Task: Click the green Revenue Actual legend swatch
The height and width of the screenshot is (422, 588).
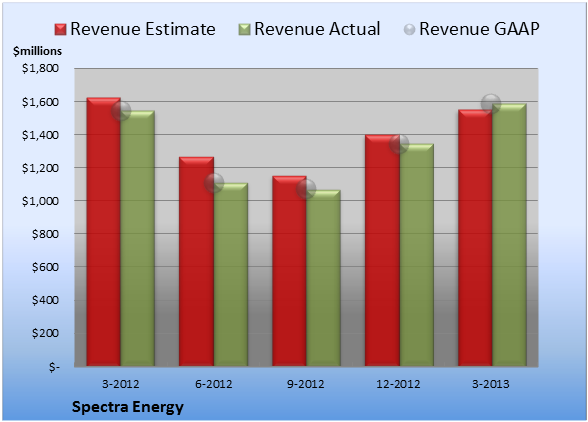Action: (x=244, y=30)
